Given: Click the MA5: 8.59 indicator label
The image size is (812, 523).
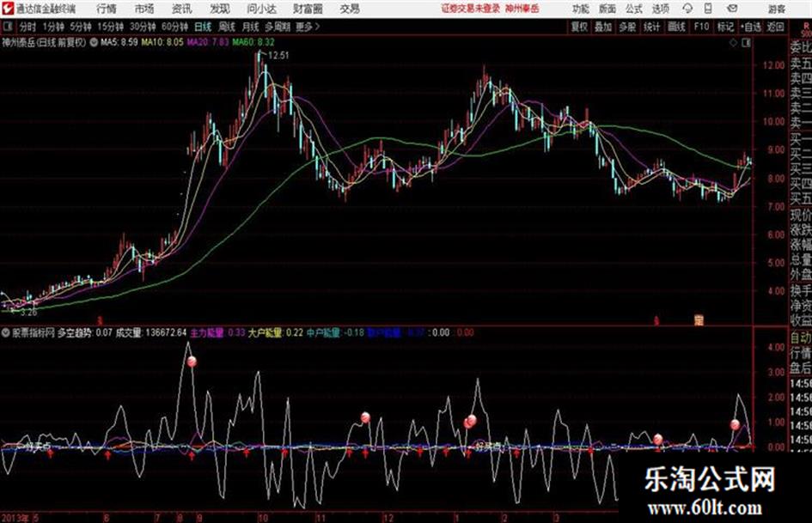Looking at the screenshot, I should point(119,42).
